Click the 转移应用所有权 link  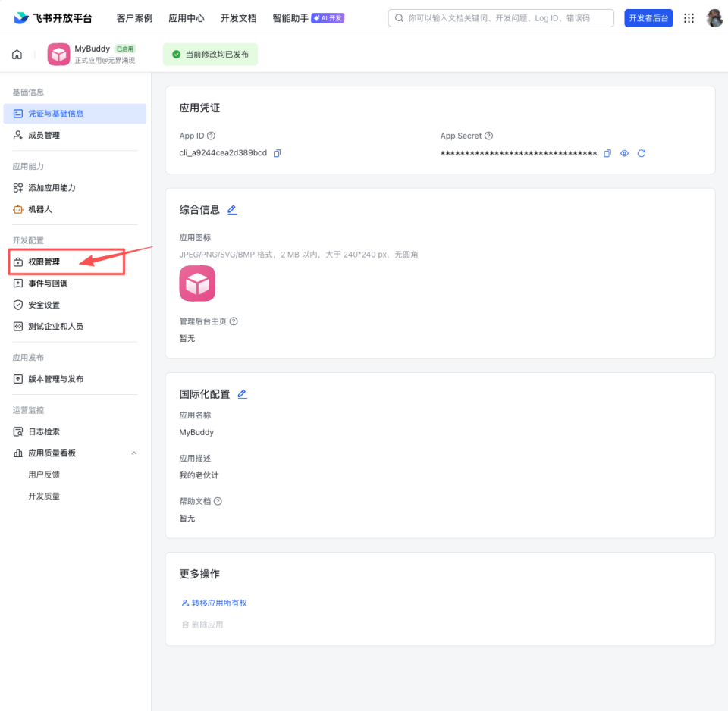pos(219,602)
